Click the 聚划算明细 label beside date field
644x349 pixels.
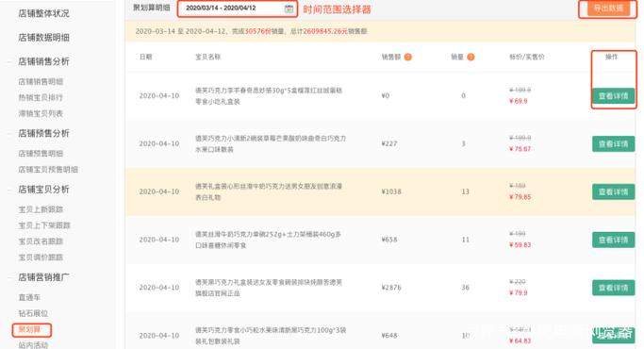pyautogui.click(x=152, y=8)
